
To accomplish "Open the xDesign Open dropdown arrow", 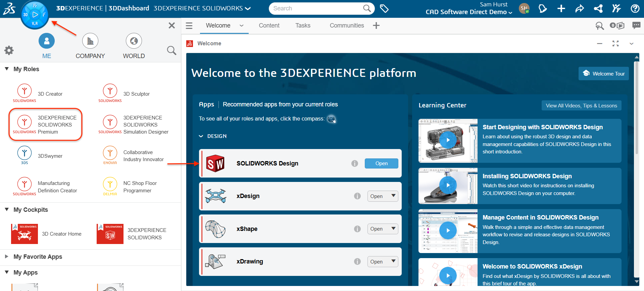I will 393,196.
